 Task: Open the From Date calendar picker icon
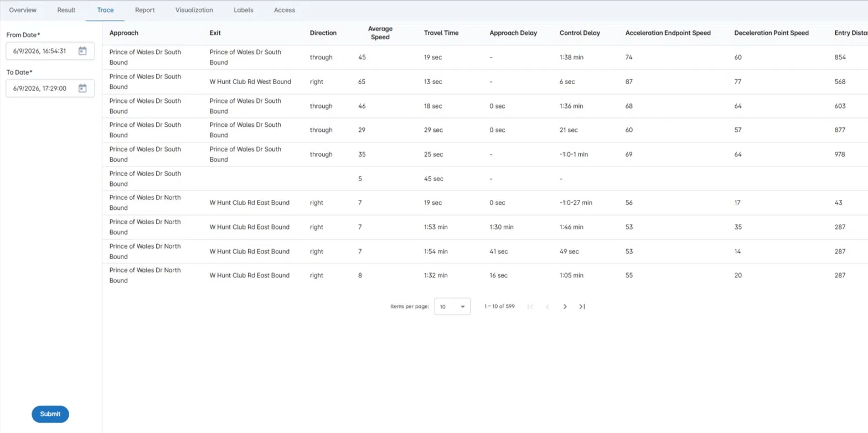pos(82,51)
